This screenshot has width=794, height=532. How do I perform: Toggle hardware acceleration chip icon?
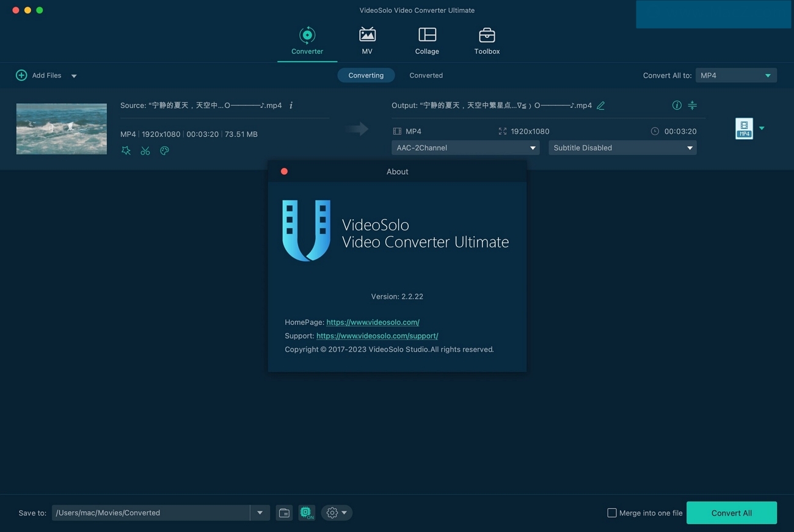point(307,513)
